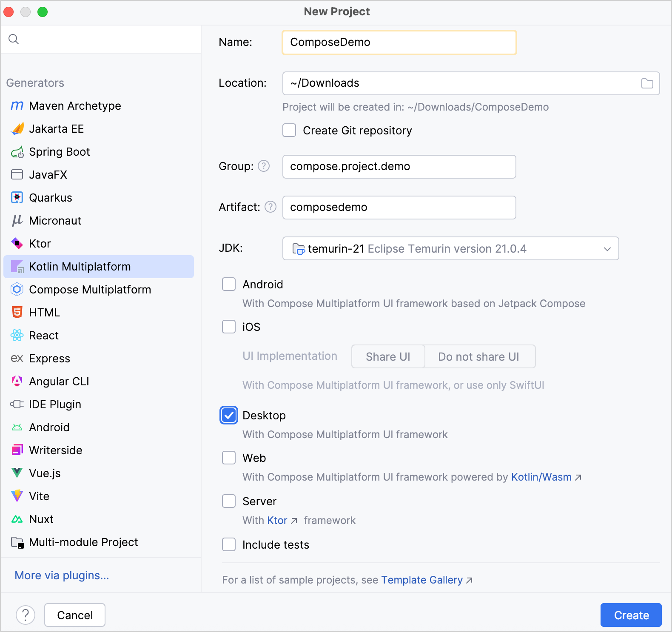Click the Cancel button
This screenshot has height=632, width=672.
tap(75, 615)
